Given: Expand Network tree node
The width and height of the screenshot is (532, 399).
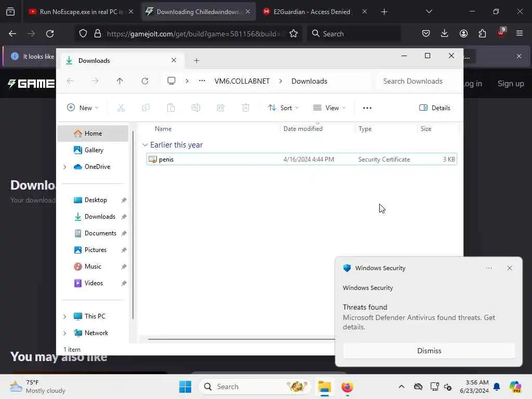Looking at the screenshot, I should [x=65, y=333].
